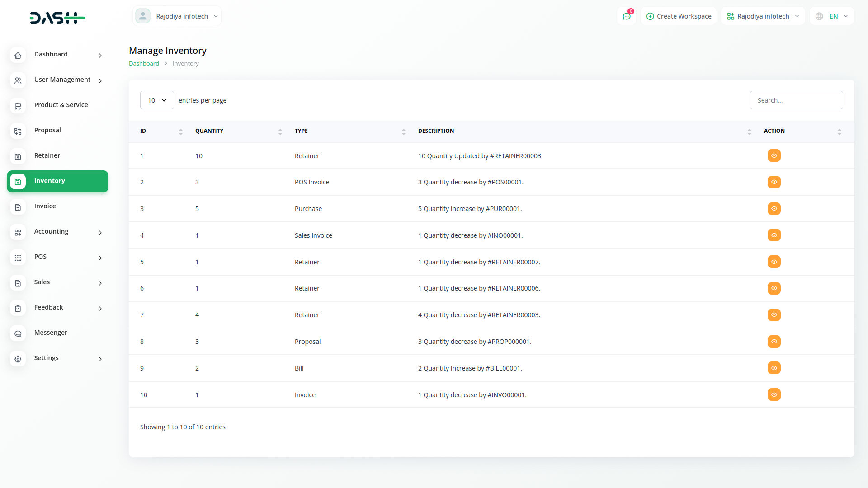The width and height of the screenshot is (868, 488).
Task: Click the DASH logo
Action: (x=57, y=18)
